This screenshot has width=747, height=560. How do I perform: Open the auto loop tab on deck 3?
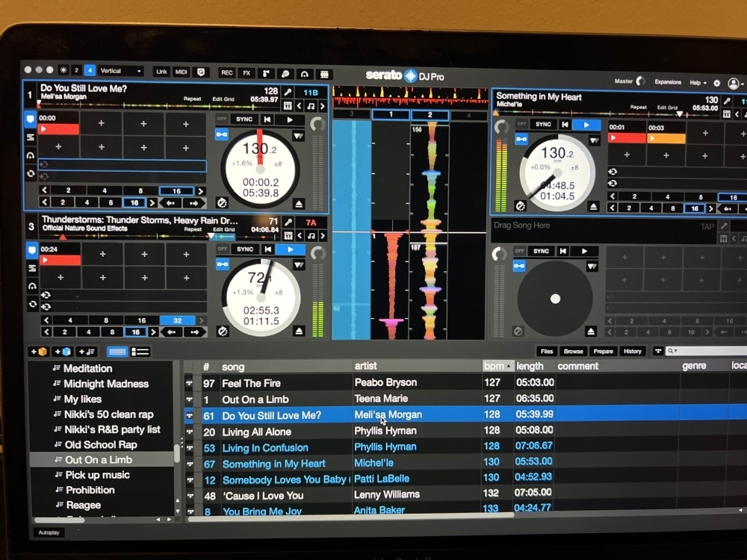click(32, 304)
